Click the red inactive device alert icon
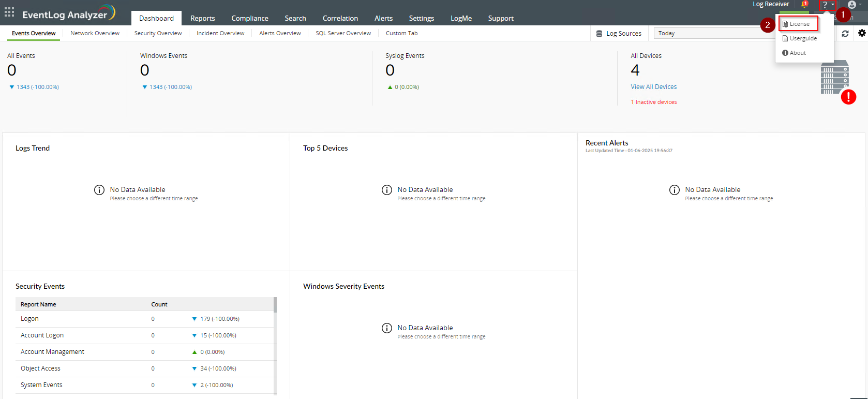The width and height of the screenshot is (868, 399). [848, 97]
